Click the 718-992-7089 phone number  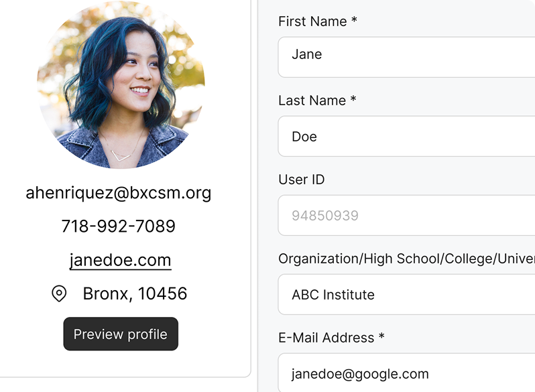point(119,226)
